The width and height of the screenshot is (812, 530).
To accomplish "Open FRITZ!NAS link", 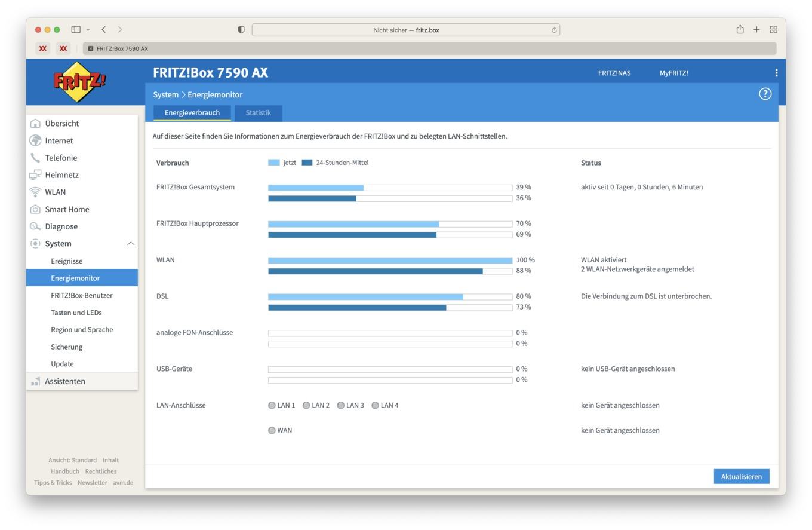I will click(614, 73).
